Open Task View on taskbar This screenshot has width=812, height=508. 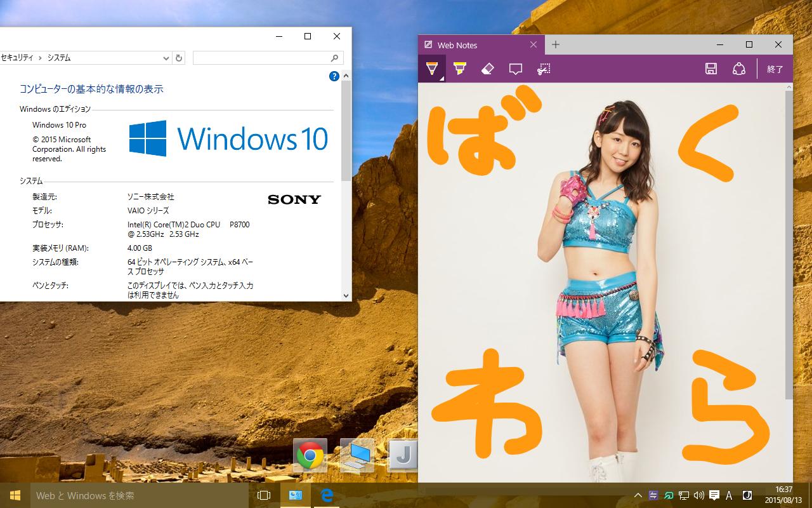[264, 495]
